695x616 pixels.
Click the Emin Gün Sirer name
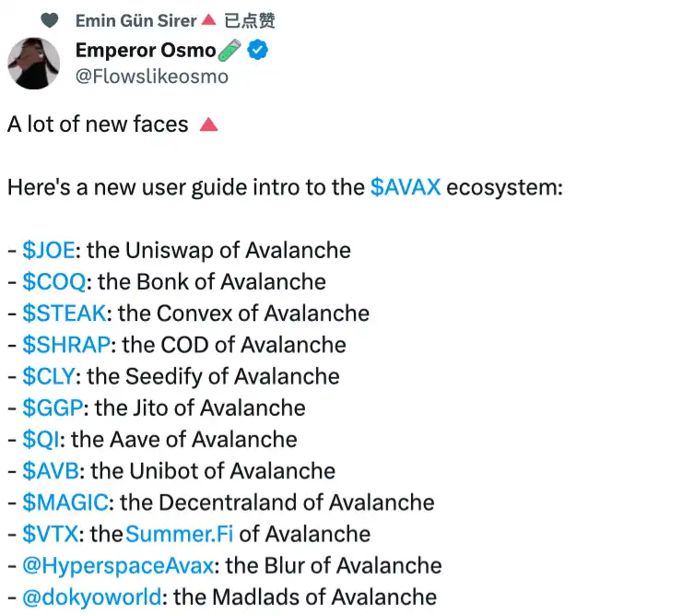pos(135,20)
